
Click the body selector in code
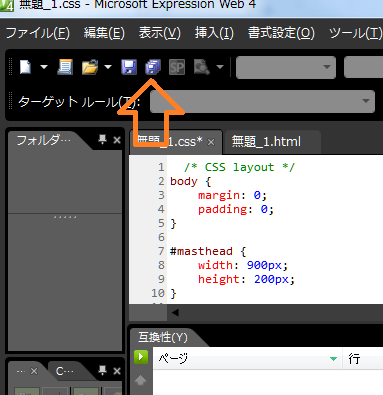pyautogui.click(x=184, y=181)
